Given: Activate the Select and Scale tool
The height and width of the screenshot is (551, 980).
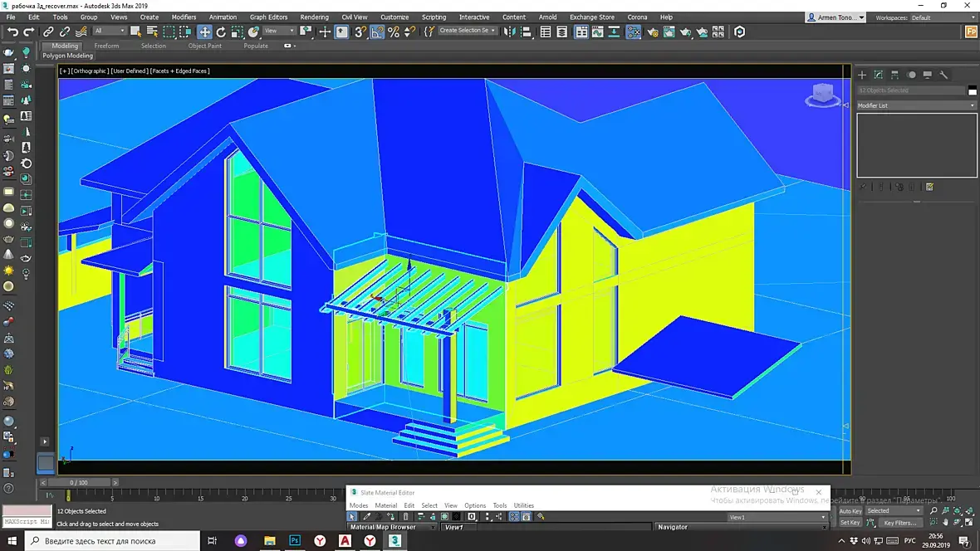Looking at the screenshot, I should [237, 32].
